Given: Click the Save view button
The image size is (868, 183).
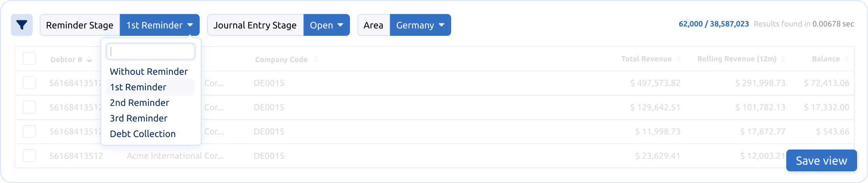Looking at the screenshot, I should (x=822, y=160).
